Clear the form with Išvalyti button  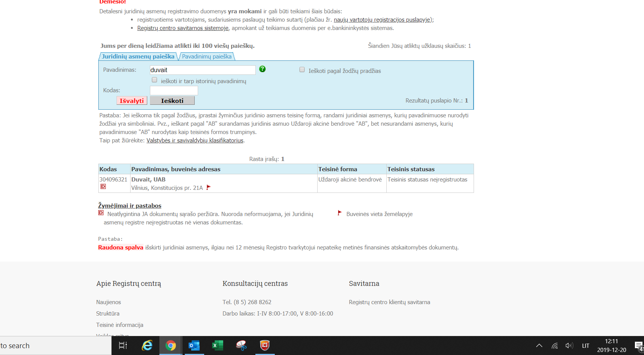click(x=132, y=101)
